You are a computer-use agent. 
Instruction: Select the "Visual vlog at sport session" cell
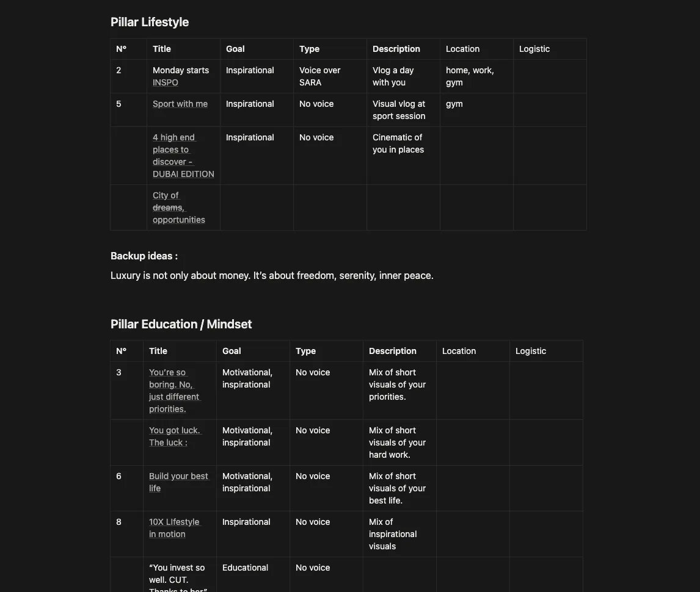(399, 110)
